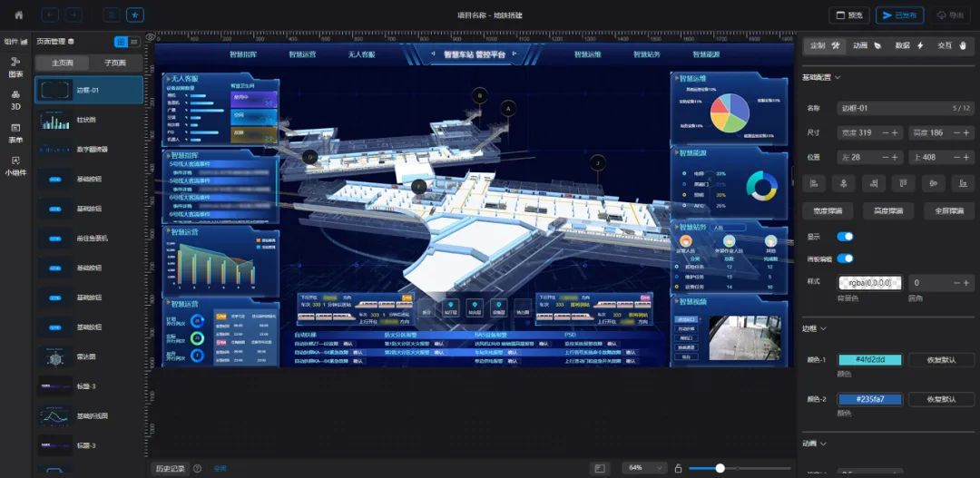Click the undo back arrow button
Screen dimensions: 980x478
tap(50, 15)
